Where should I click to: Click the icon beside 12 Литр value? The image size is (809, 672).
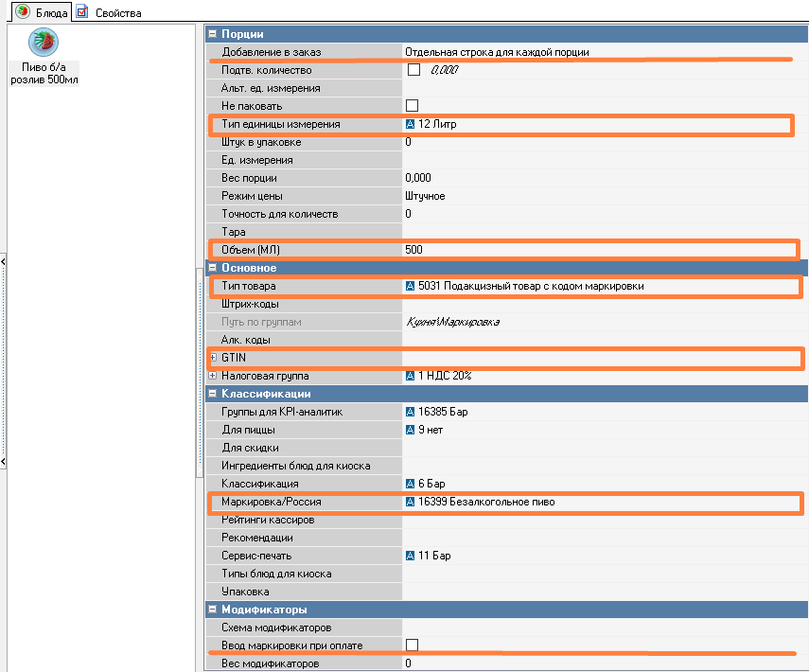tap(411, 124)
